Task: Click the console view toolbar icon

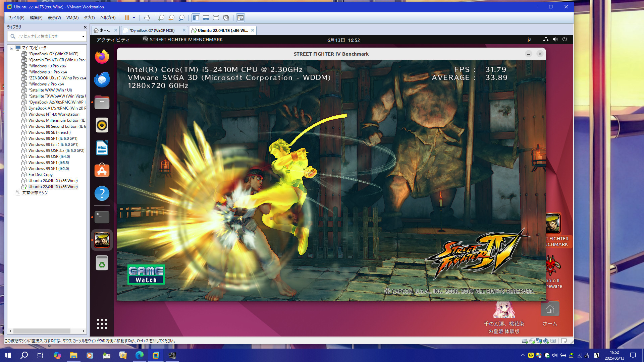Action: pos(240,18)
